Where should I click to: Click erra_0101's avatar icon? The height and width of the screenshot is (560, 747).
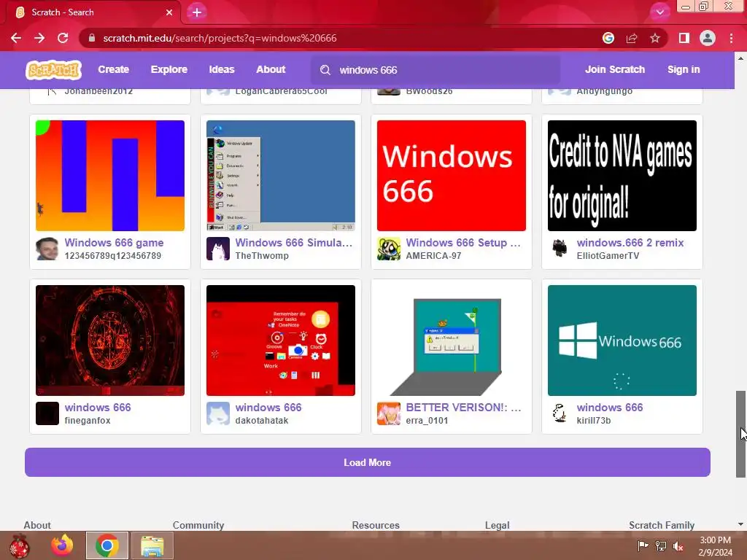click(x=389, y=413)
